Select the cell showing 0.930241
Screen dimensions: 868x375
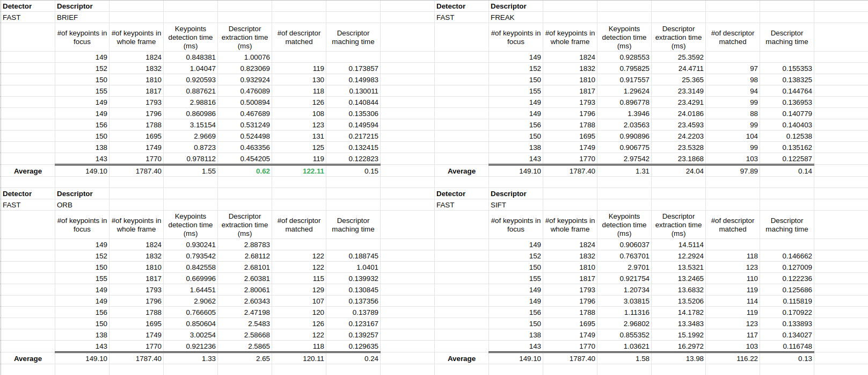[191, 244]
